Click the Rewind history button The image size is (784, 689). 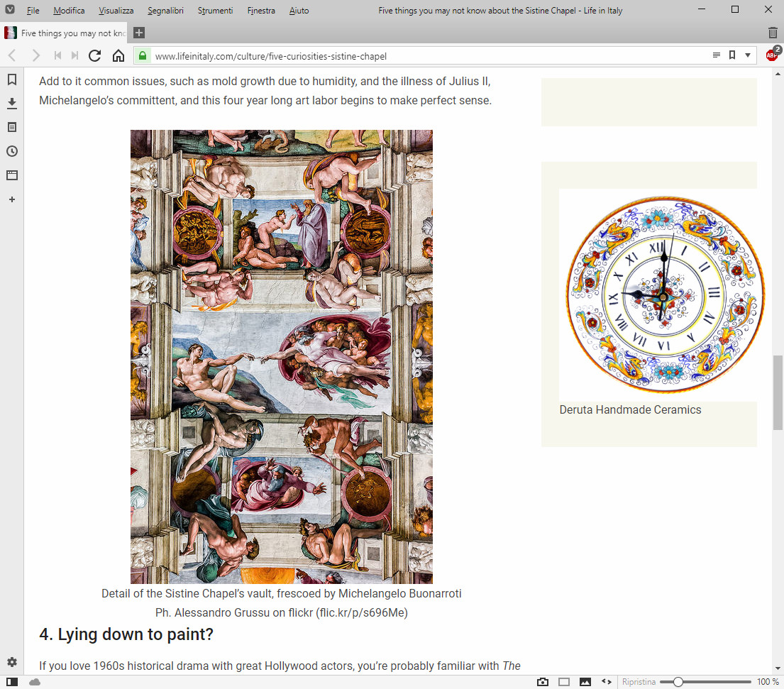pos(57,55)
